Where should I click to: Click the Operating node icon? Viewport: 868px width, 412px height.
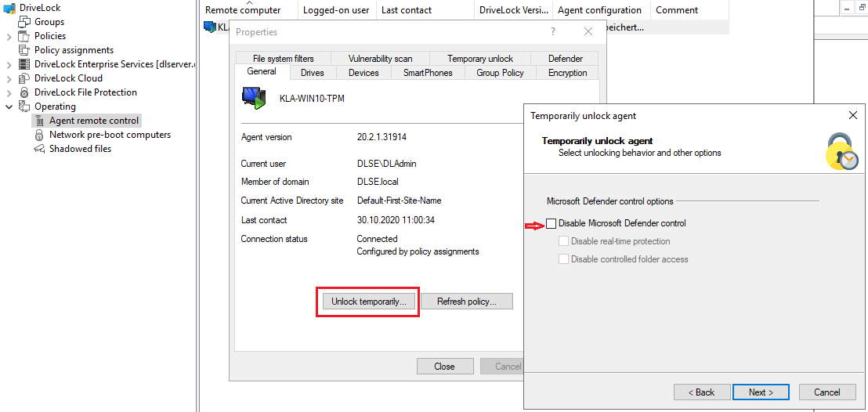[x=24, y=107]
